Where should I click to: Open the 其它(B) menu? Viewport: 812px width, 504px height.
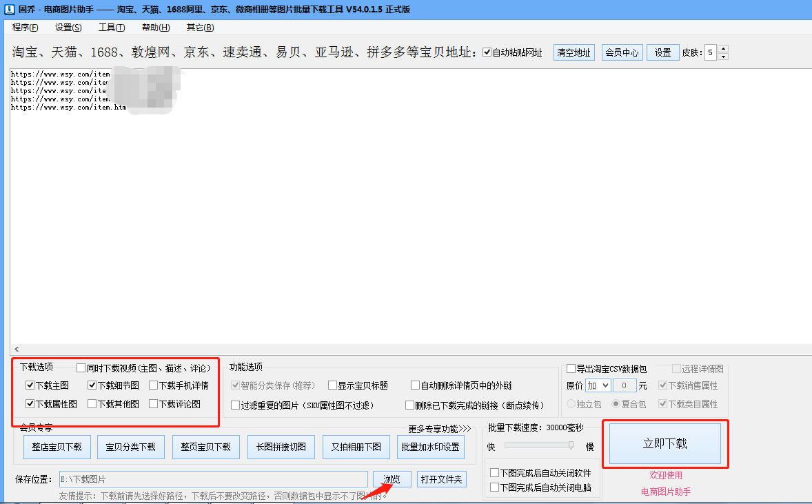[x=200, y=28]
